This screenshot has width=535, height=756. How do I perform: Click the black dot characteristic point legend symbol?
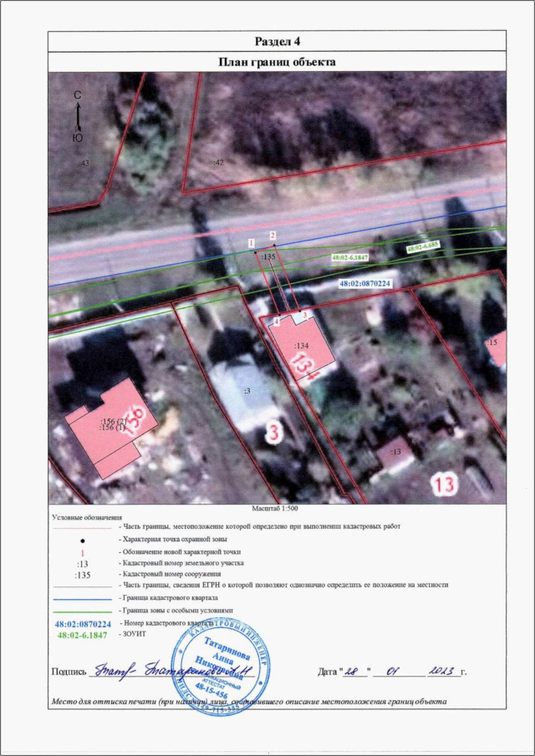(x=81, y=541)
